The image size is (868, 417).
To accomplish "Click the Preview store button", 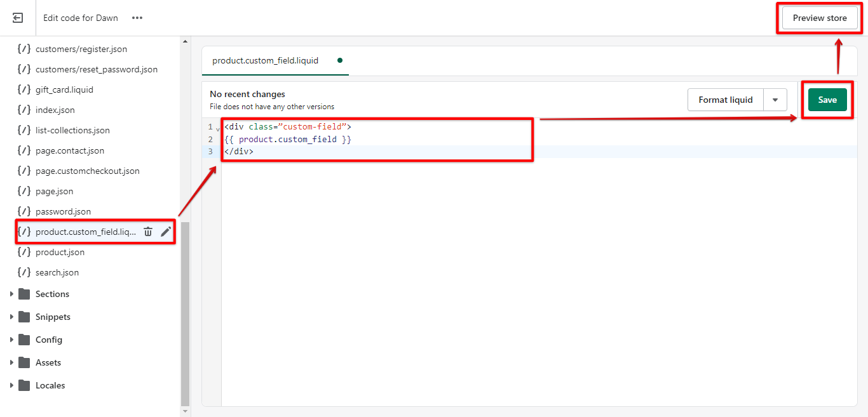I will [819, 18].
